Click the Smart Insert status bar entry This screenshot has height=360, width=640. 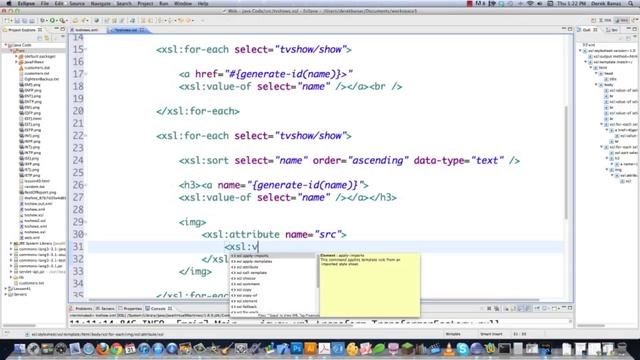click(x=491, y=334)
